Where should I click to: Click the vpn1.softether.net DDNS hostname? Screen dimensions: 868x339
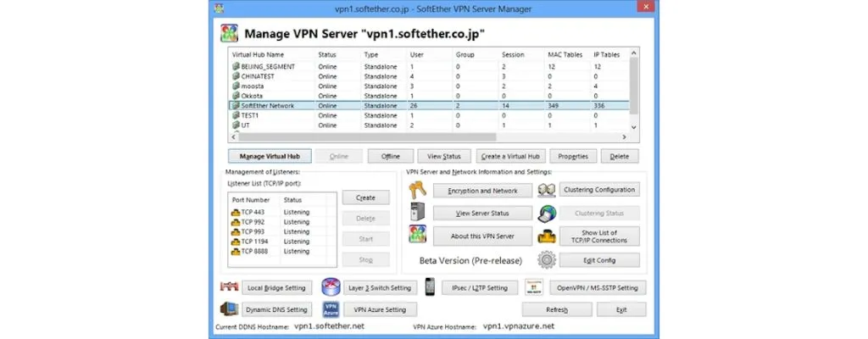point(329,326)
